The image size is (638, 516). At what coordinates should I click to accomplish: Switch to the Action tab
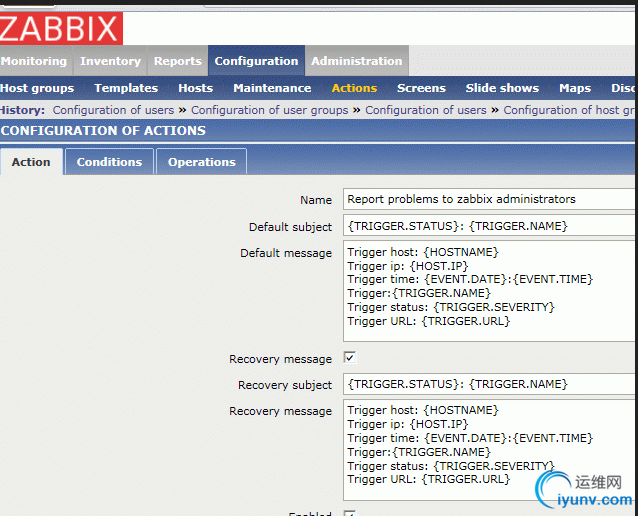click(31, 162)
